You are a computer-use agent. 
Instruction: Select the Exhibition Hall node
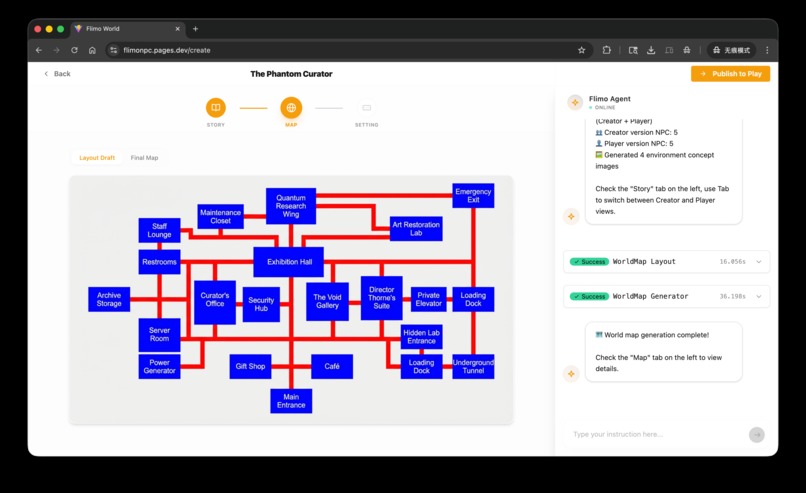click(289, 262)
